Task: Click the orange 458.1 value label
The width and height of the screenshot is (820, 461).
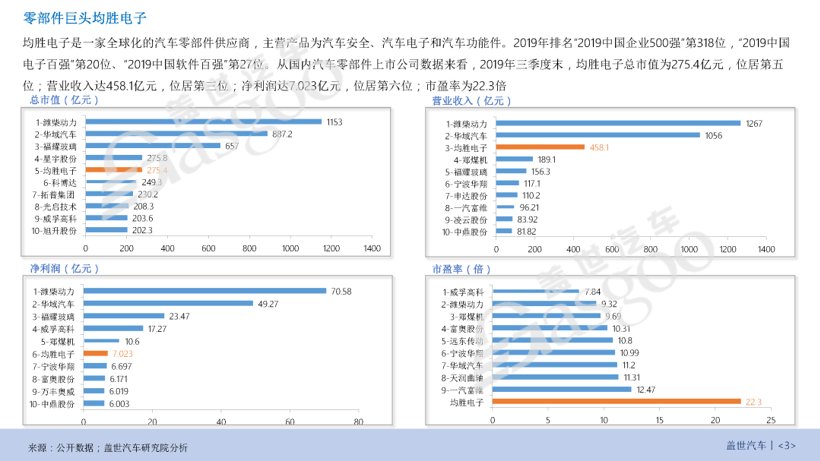Action: point(599,148)
